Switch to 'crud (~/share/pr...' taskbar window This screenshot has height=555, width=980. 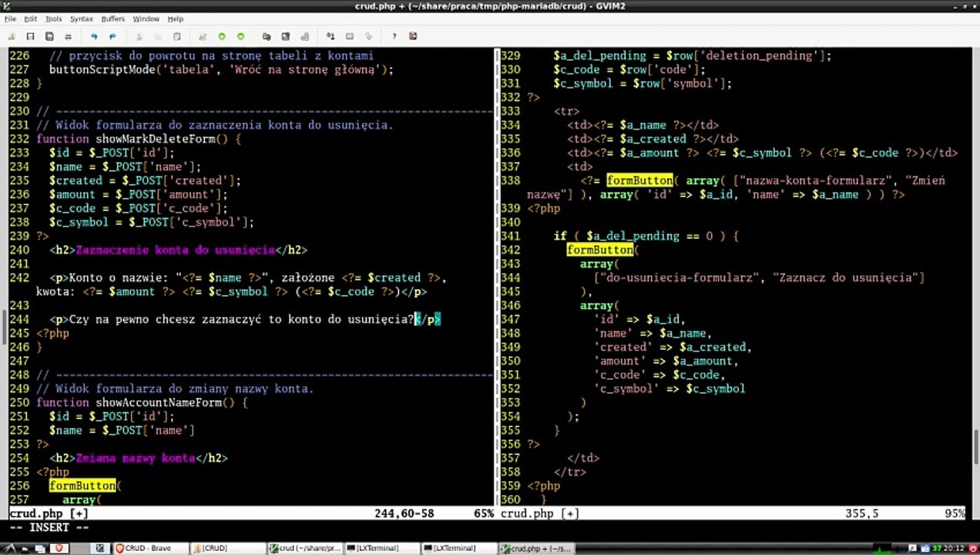click(x=304, y=548)
